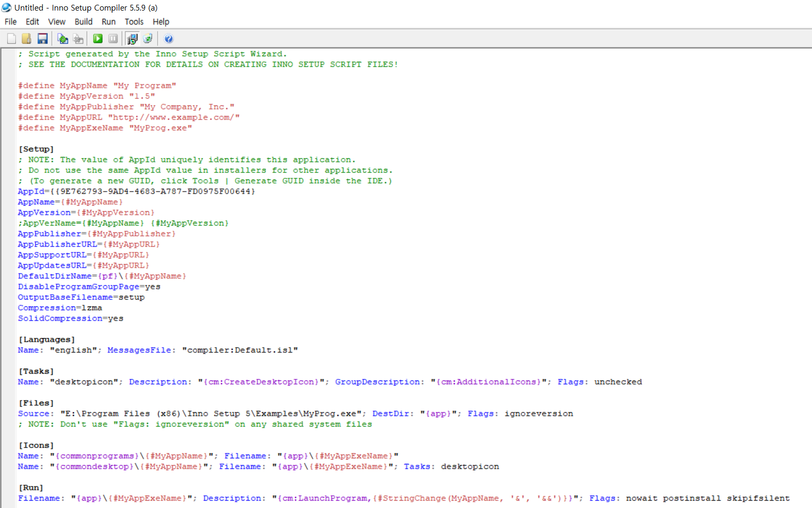This screenshot has width=812, height=508.
Task: Open Help with the question mark icon
Action: coord(169,39)
